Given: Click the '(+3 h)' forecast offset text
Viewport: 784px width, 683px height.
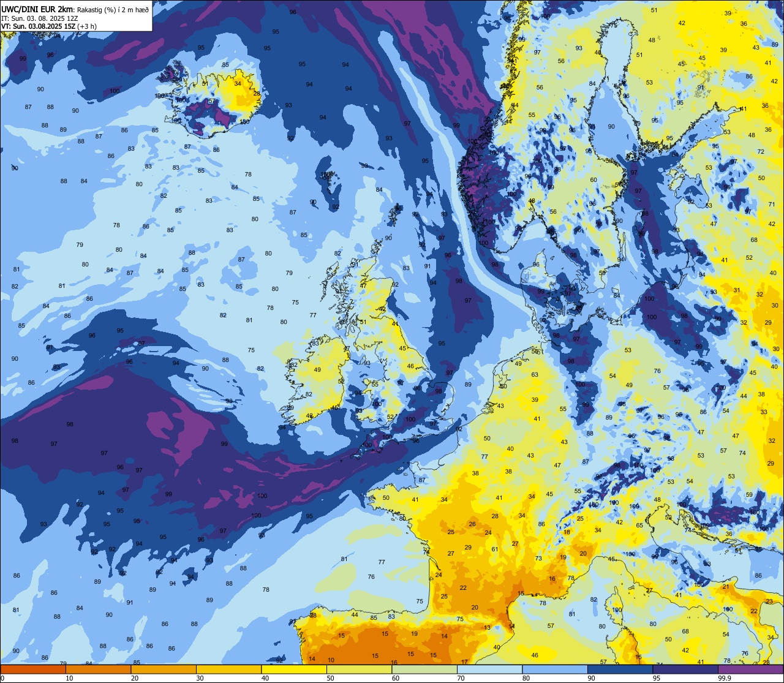Looking at the screenshot, I should click(86, 26).
